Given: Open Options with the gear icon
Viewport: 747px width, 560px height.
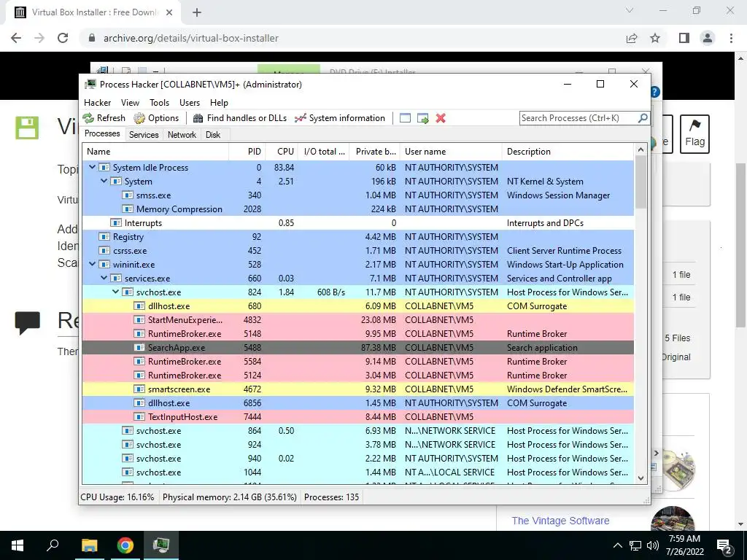Looking at the screenshot, I should click(139, 118).
